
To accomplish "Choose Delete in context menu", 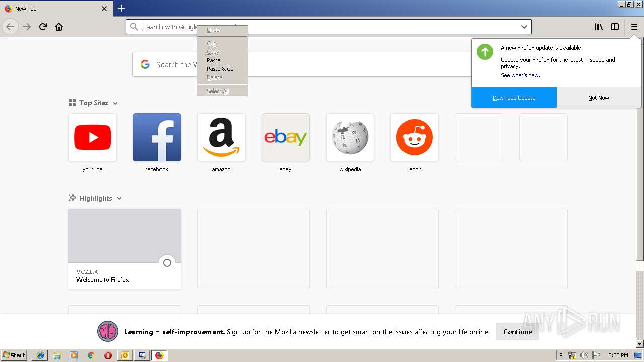I will [x=222, y=77].
